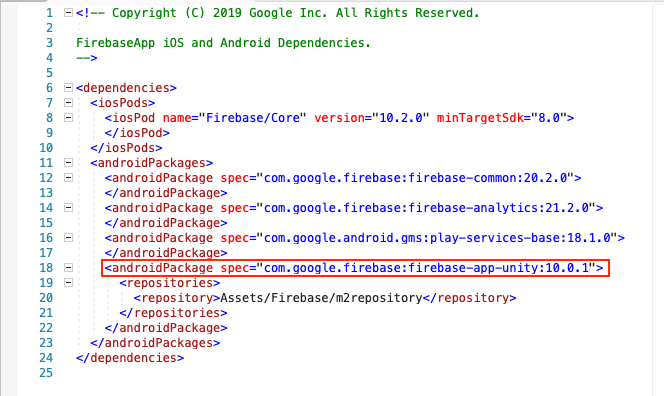Click the closing </androidPackages> tag
The height and width of the screenshot is (396, 664).
click(x=155, y=343)
